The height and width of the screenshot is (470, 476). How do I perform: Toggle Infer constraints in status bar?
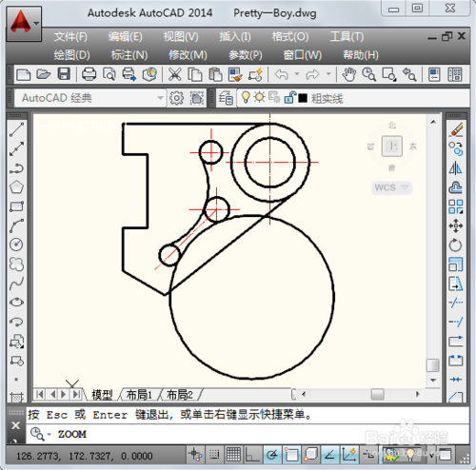(x=195, y=456)
